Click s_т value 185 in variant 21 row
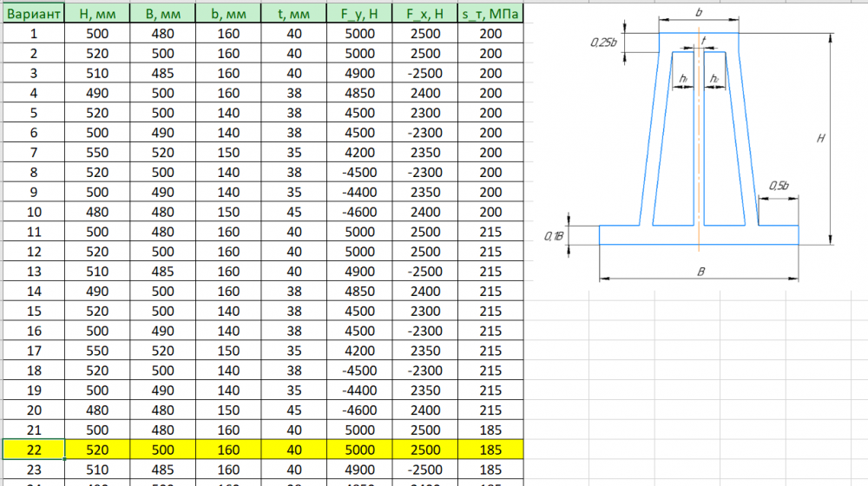Image resolution: width=868 pixels, height=486 pixels. coord(490,430)
